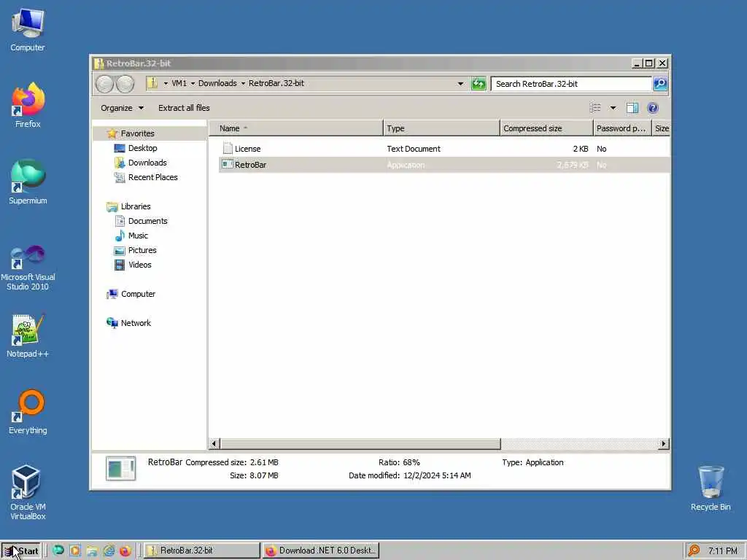The height and width of the screenshot is (560, 747).
Task: Open the Organize dropdown menu
Action: click(x=122, y=108)
